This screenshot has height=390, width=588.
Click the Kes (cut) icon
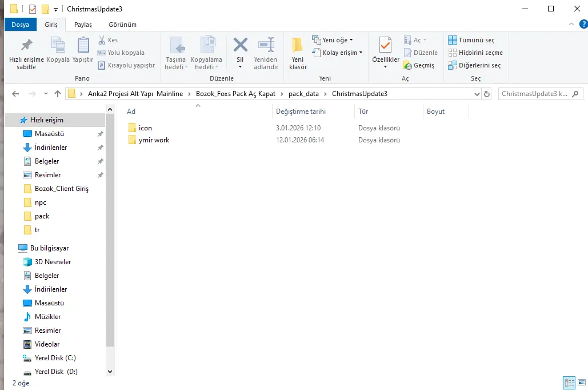[x=101, y=40]
